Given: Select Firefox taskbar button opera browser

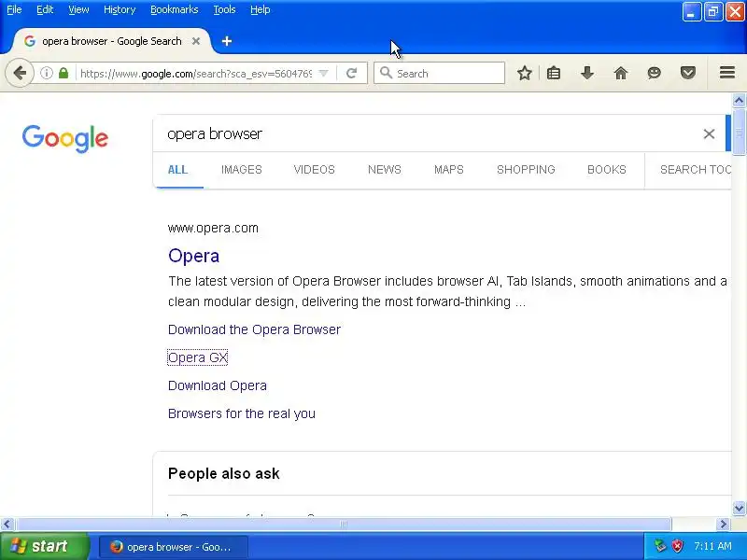Looking at the screenshot, I should click(174, 547).
